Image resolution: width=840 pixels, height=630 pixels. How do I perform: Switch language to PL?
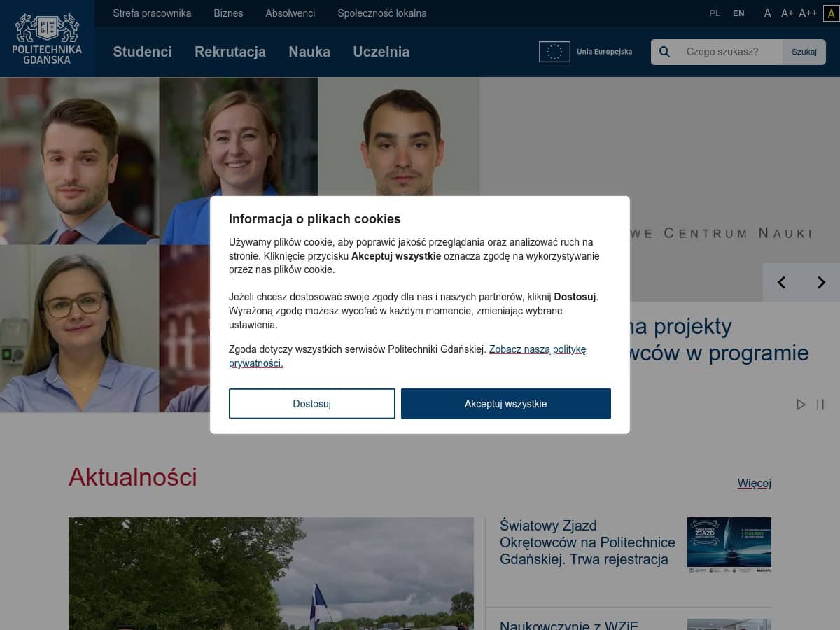(x=715, y=13)
